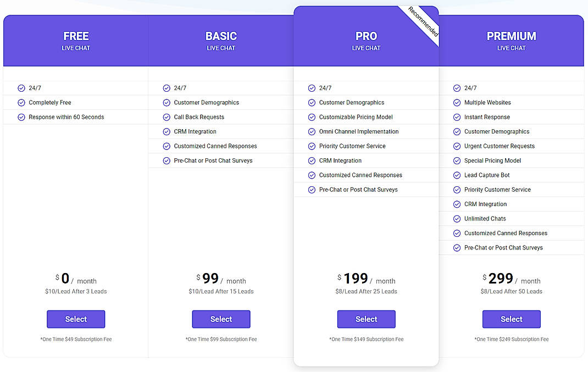This screenshot has height=372, width=588.
Task: Select the Premium $299 plan
Action: [x=511, y=319]
